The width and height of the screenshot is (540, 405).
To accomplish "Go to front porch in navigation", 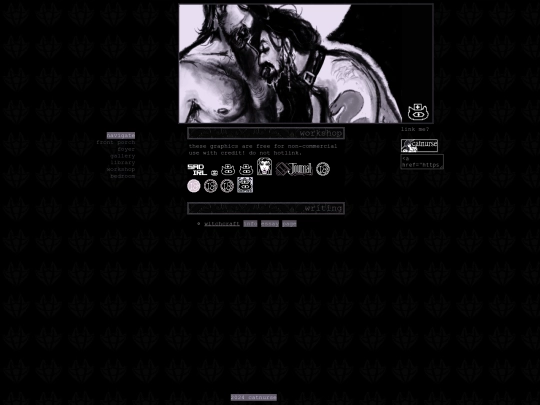I will click(x=115, y=142).
